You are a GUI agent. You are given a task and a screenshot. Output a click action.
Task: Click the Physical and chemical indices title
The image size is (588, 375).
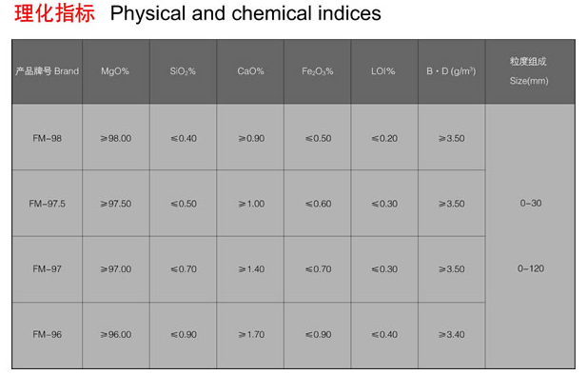pos(245,13)
